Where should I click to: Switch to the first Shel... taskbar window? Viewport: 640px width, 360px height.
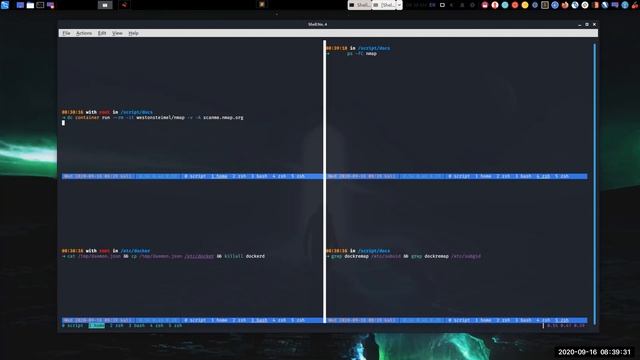tap(359, 5)
